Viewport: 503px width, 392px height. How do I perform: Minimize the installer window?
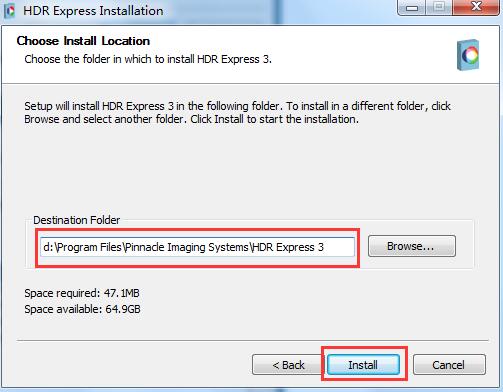412,7
